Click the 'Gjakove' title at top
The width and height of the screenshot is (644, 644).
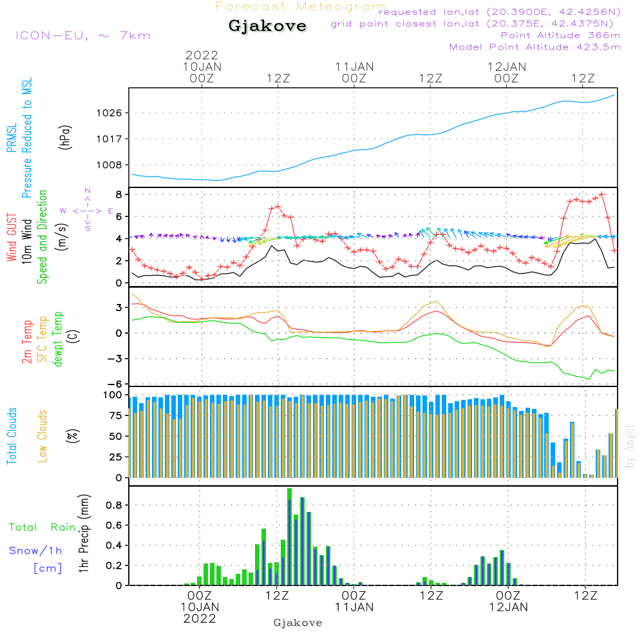[x=267, y=26]
